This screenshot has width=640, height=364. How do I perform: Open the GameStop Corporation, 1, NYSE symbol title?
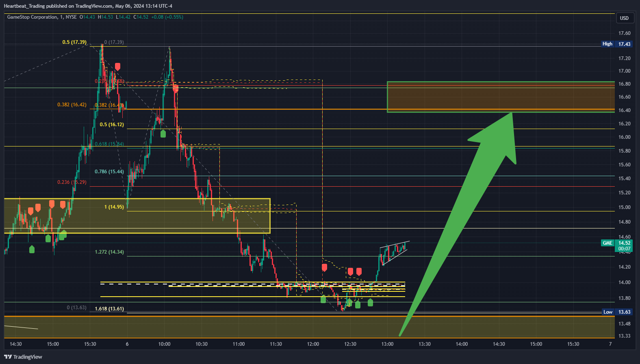(42, 17)
